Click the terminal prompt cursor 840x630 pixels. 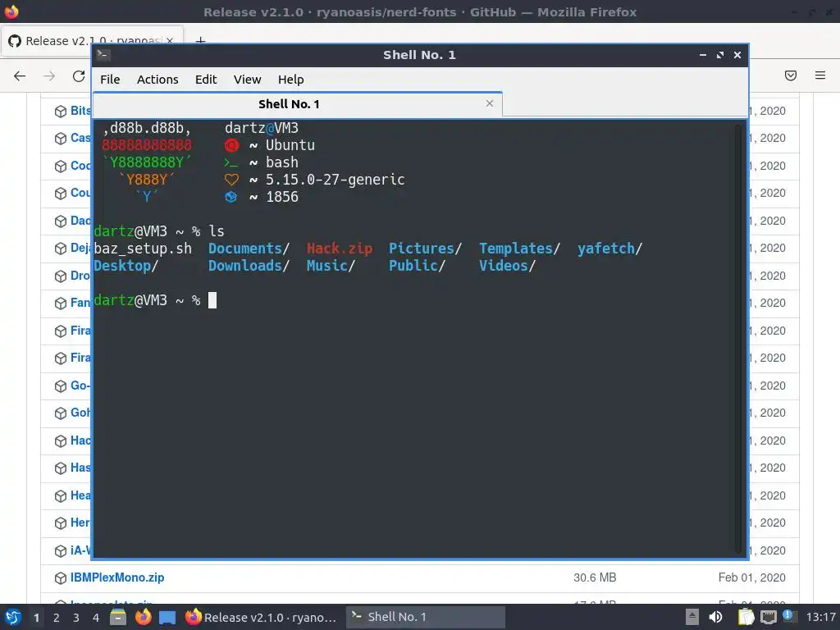tap(212, 300)
